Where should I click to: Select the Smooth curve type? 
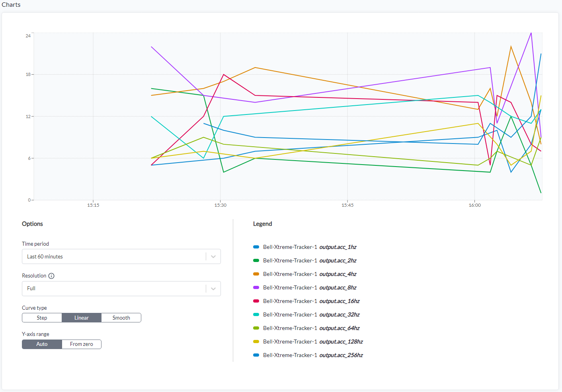tap(121, 318)
